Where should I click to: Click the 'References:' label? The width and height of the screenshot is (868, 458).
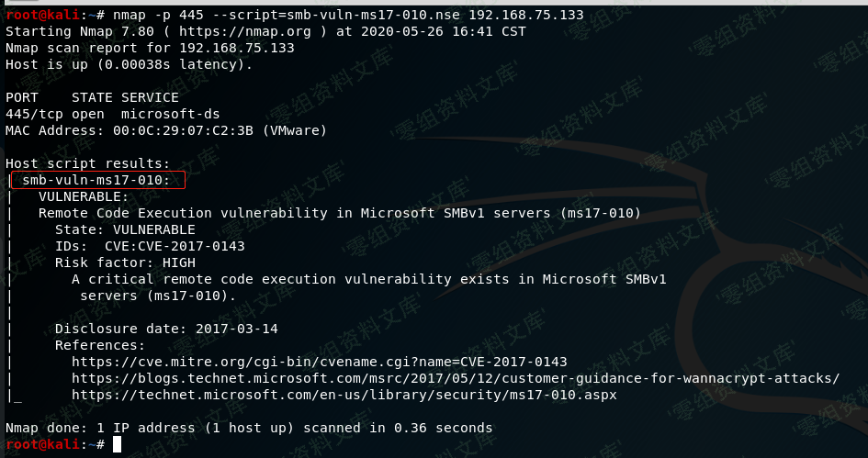coord(100,346)
